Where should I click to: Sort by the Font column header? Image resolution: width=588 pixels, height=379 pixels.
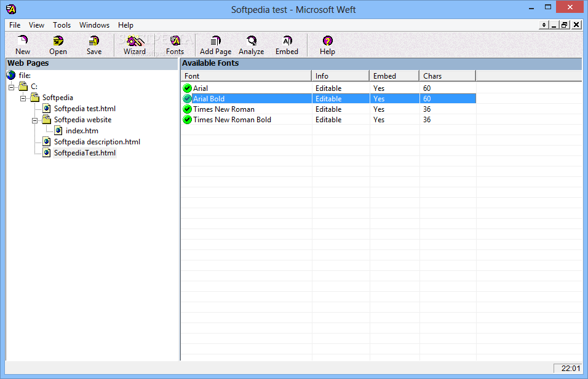coord(246,76)
